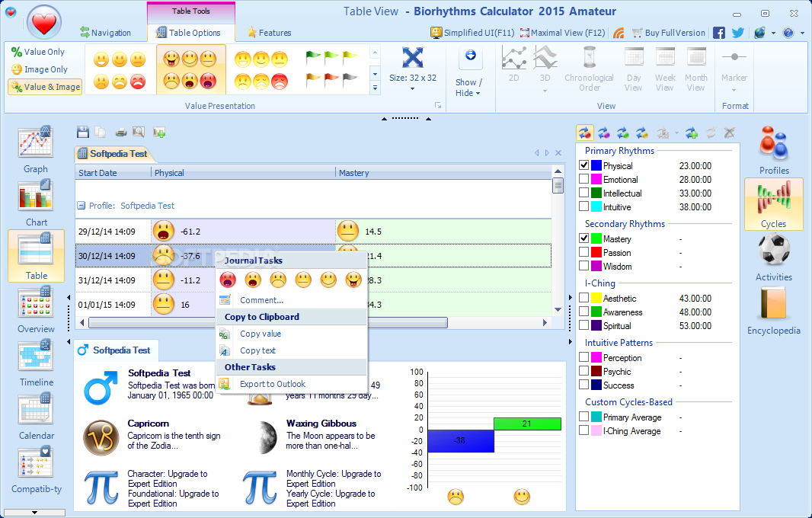Open the Profiles panel
The image size is (812, 518).
pos(774,150)
